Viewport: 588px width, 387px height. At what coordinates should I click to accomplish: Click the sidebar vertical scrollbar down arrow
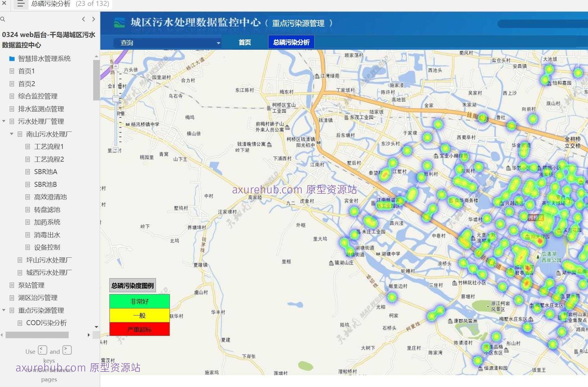(x=96, y=327)
